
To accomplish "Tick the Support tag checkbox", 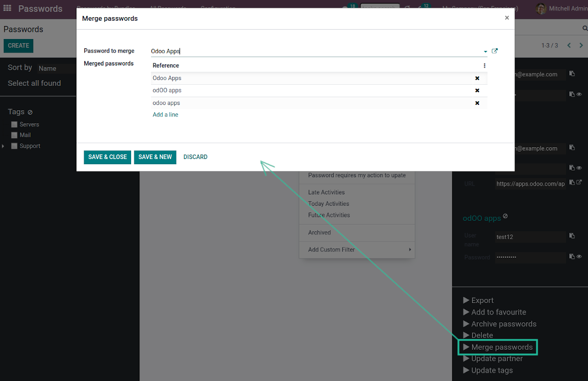I will point(14,146).
